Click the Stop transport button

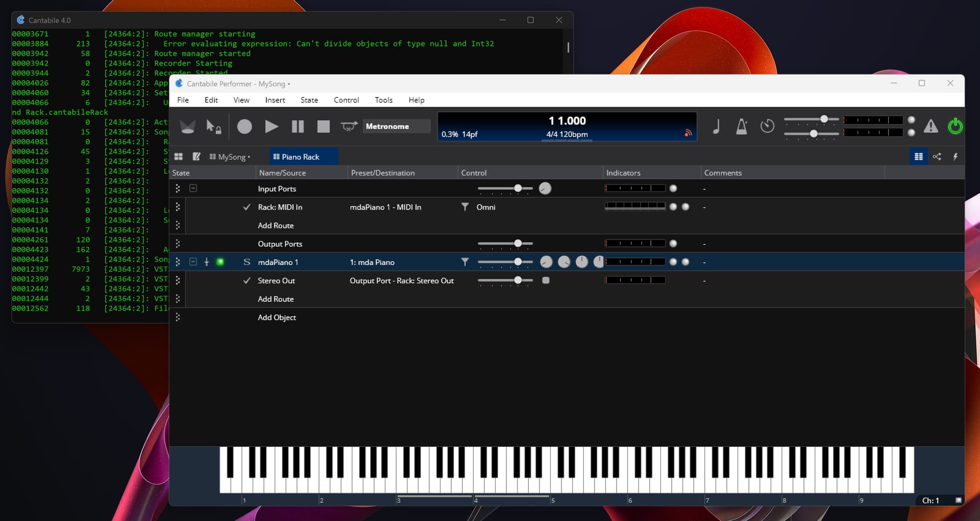323,126
